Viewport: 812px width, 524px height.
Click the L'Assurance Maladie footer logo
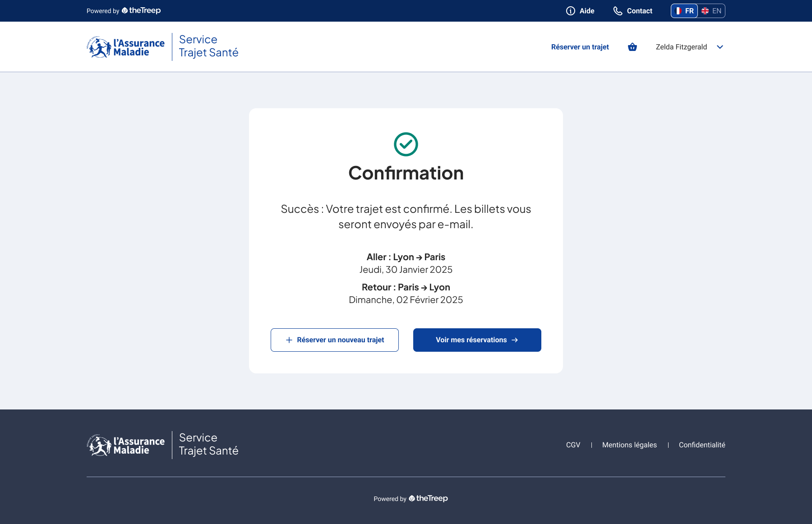pyautogui.click(x=126, y=445)
